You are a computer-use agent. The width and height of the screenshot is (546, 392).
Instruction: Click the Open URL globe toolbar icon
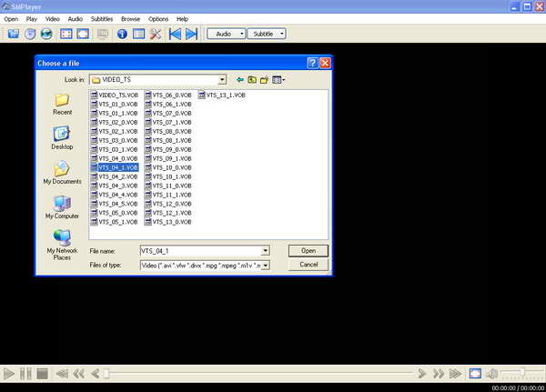click(x=46, y=34)
